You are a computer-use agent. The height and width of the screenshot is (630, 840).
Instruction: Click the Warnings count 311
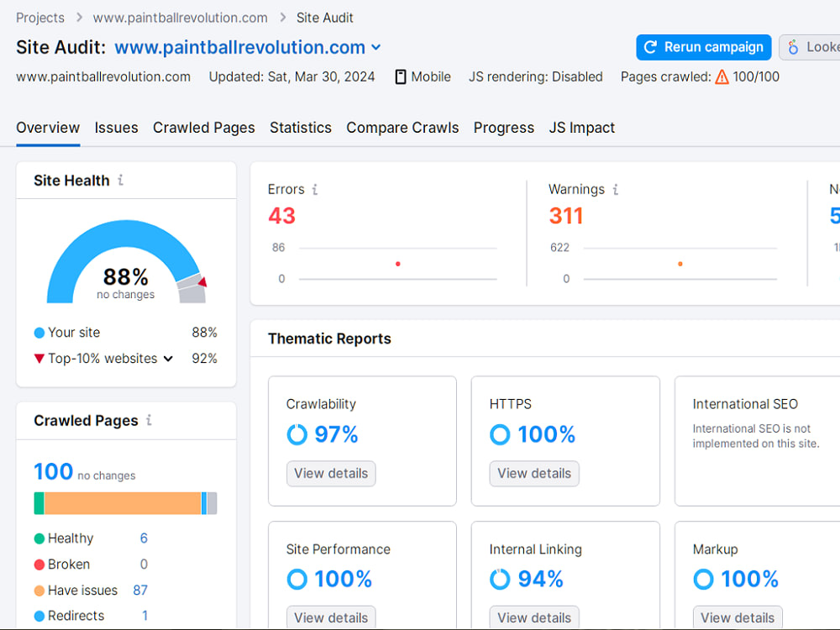(565, 216)
